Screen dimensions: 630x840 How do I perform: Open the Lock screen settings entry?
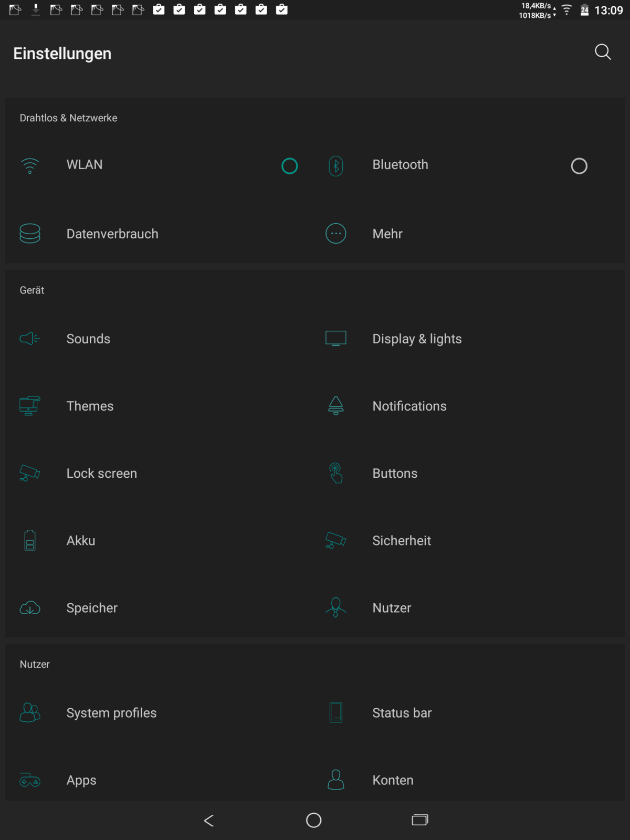101,473
